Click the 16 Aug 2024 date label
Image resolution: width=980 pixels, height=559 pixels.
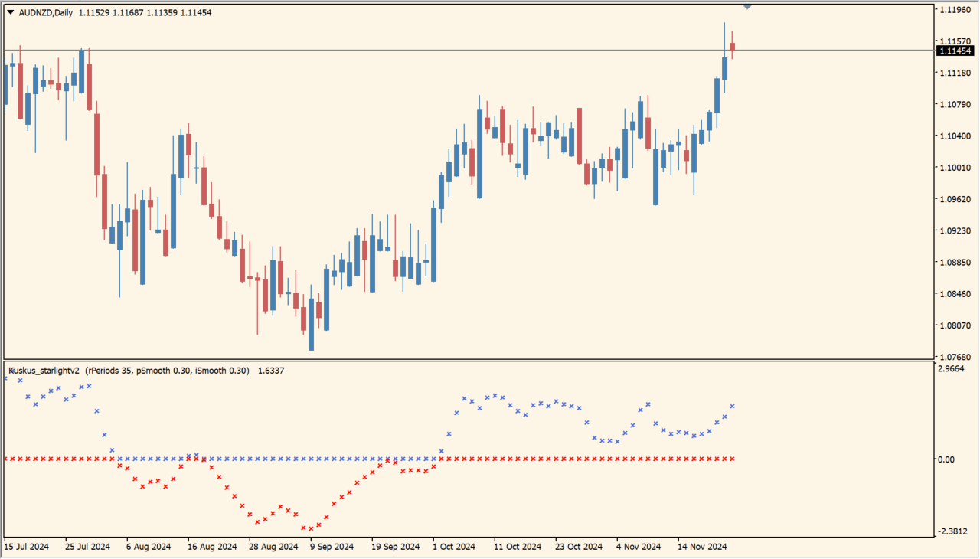(x=212, y=547)
